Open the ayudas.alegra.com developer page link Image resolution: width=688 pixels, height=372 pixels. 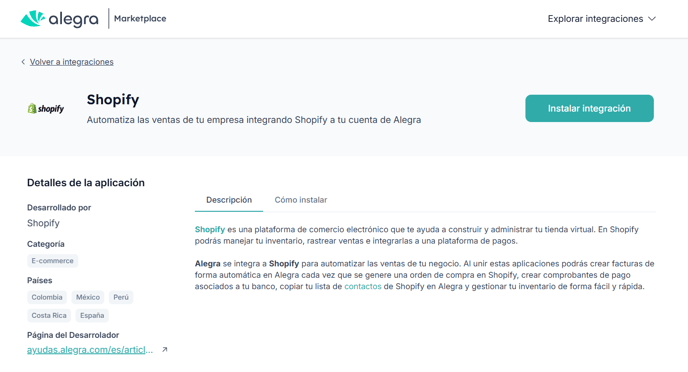[x=90, y=350]
